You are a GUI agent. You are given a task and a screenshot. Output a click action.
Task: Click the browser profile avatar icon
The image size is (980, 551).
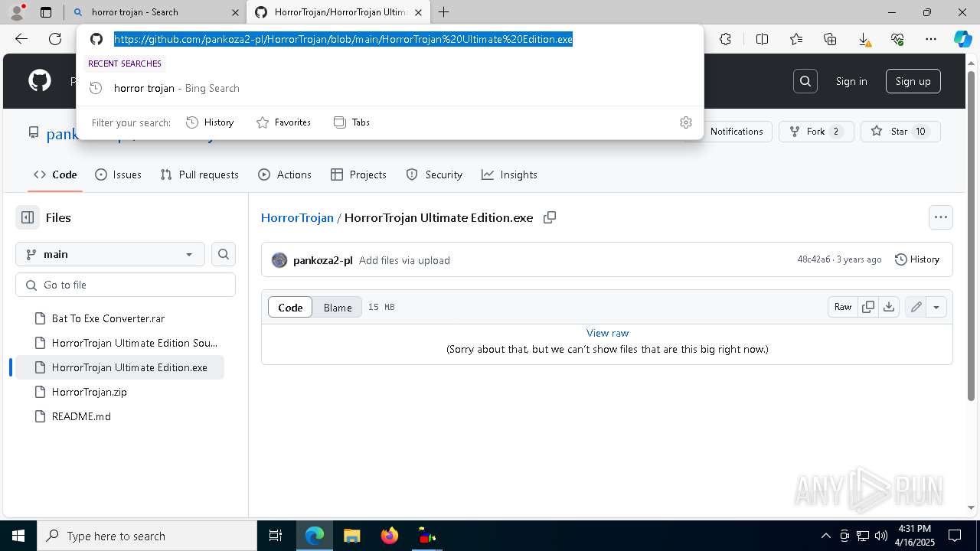click(17, 12)
